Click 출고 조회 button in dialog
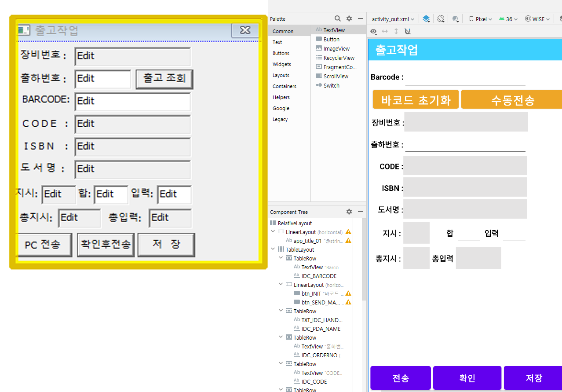Screen dimensions: 562x392 [x=164, y=79]
